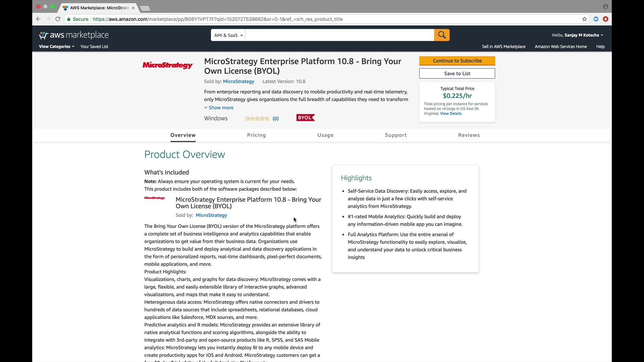Click the star rating icons
The image size is (644, 362).
[x=257, y=119]
